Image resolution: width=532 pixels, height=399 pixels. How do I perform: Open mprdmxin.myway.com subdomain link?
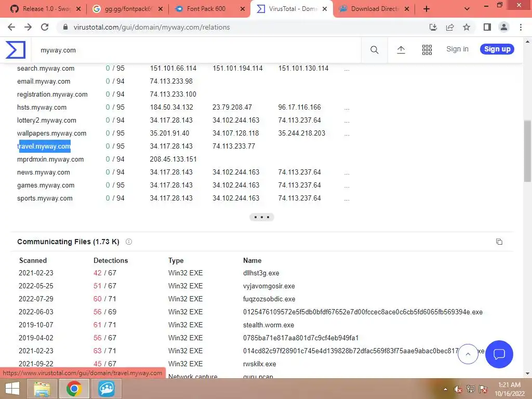(50, 159)
